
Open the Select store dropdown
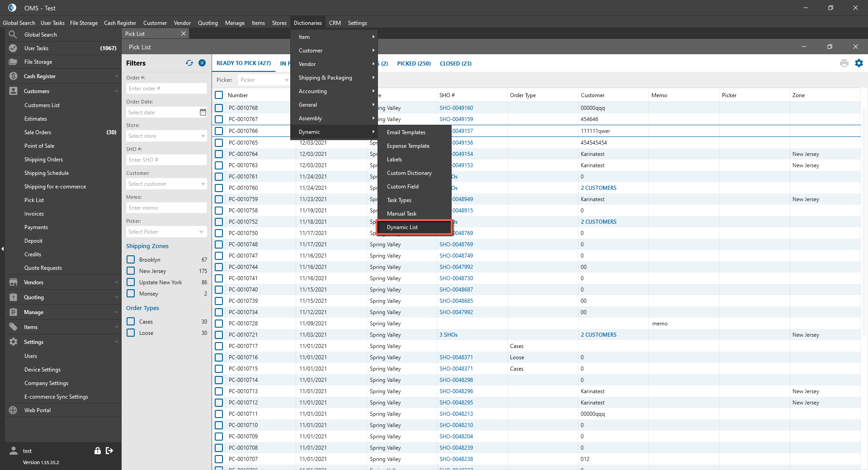click(166, 136)
